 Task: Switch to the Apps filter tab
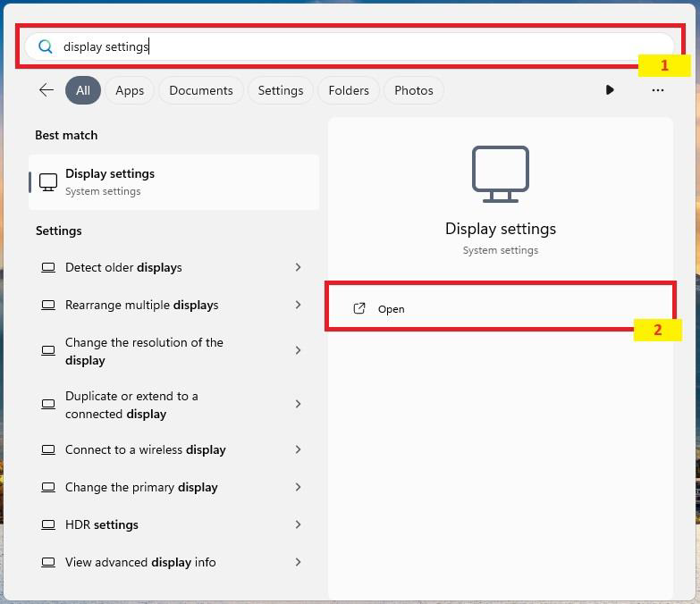click(x=130, y=90)
